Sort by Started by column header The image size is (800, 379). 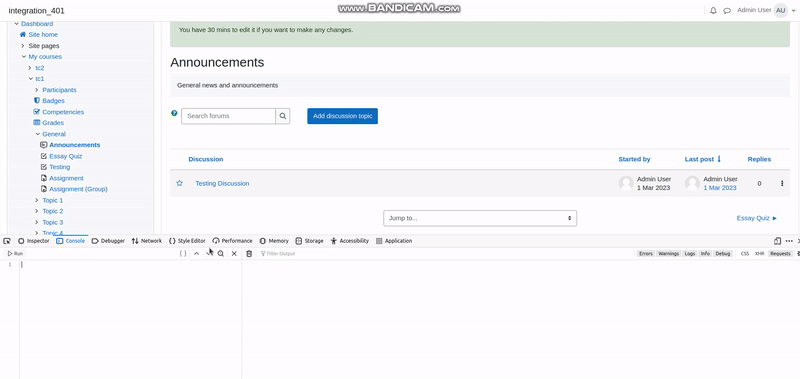pyautogui.click(x=634, y=159)
